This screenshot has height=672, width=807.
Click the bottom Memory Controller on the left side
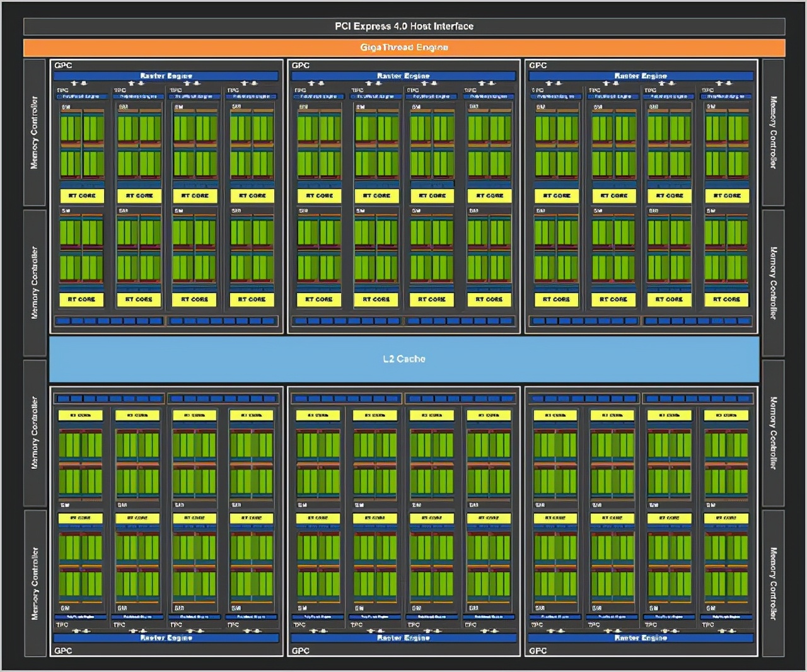point(35,583)
